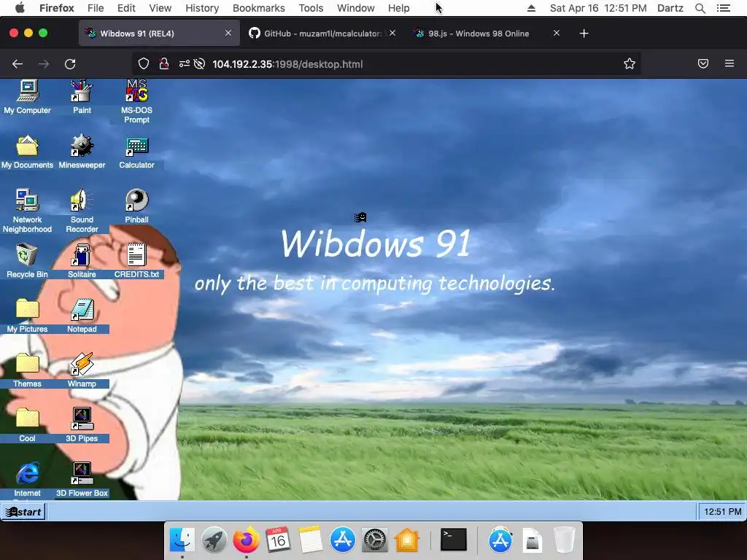Start the Minesweeper game shortcut

pyautogui.click(x=82, y=152)
